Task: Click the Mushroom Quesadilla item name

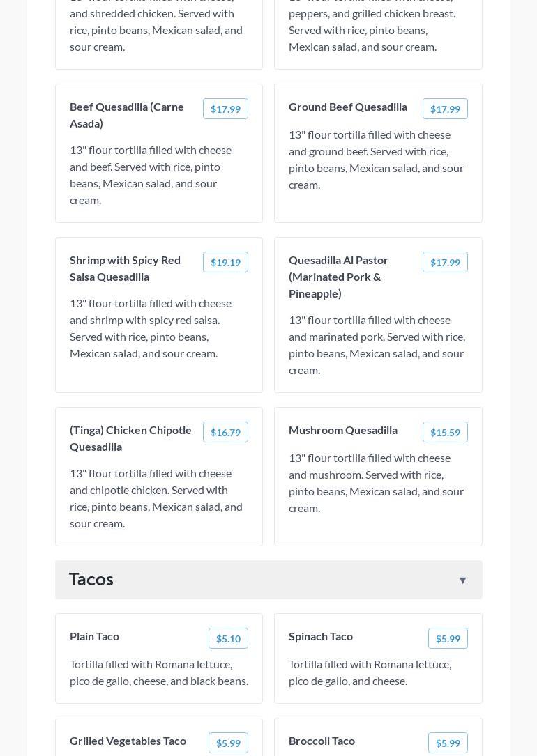Action: pos(343,430)
